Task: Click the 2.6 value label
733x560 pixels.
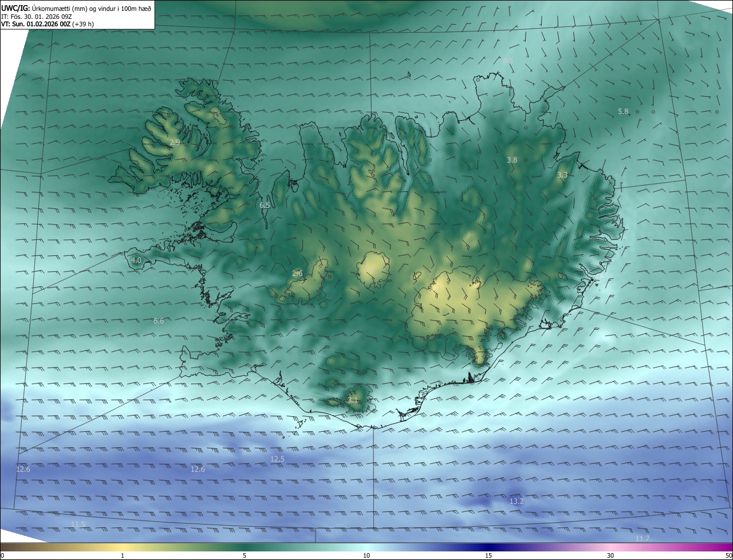Action: click(297, 274)
